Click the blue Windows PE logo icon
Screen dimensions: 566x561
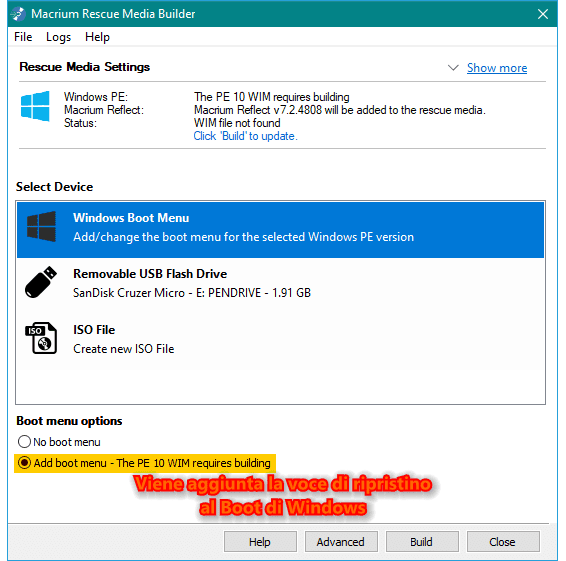(x=35, y=106)
